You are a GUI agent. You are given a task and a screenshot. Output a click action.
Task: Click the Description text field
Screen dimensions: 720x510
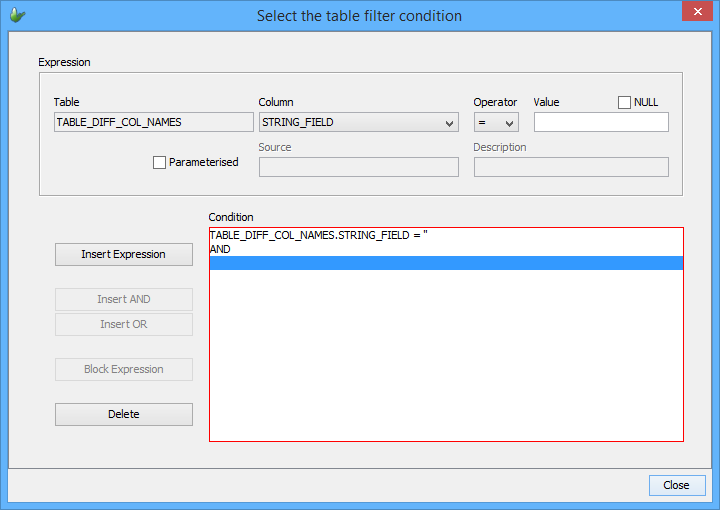point(570,167)
